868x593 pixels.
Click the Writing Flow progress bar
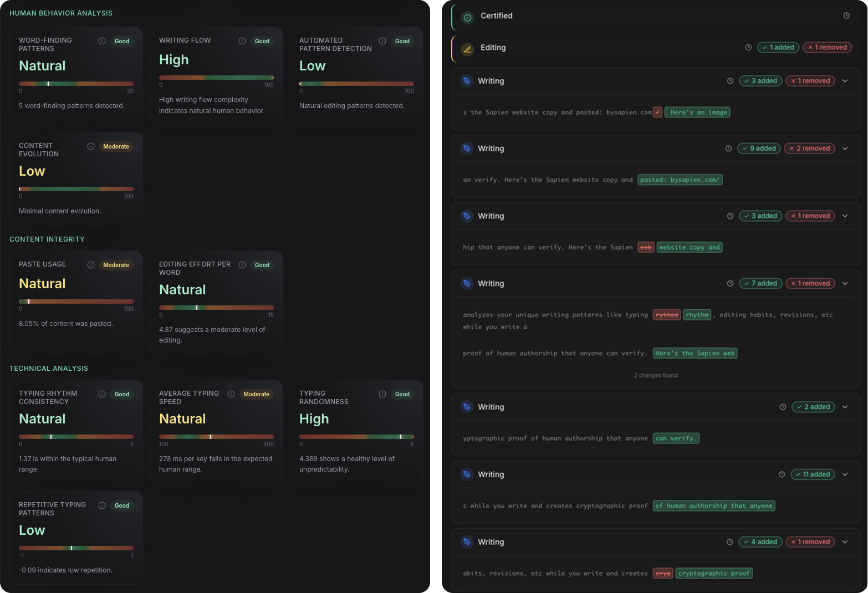tap(216, 78)
